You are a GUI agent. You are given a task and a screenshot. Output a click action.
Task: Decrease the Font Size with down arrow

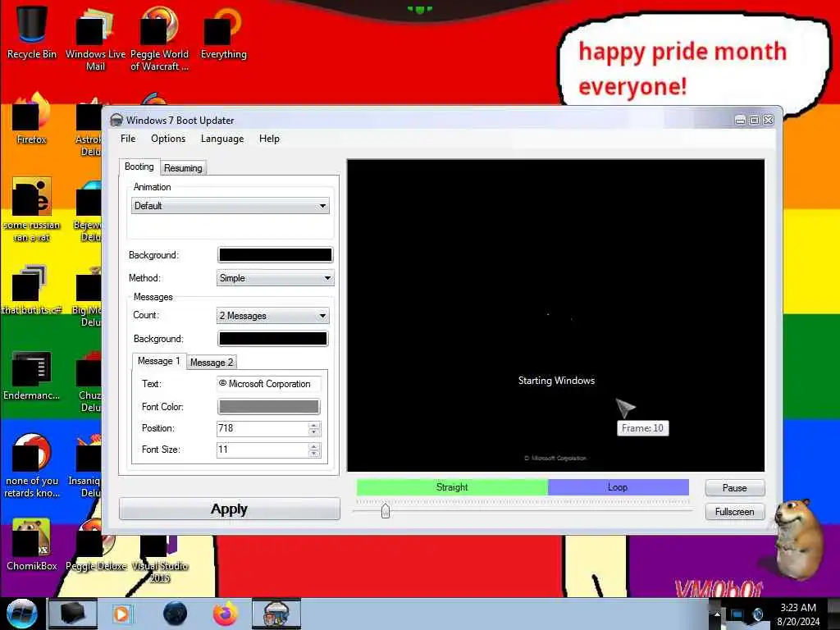tap(314, 453)
